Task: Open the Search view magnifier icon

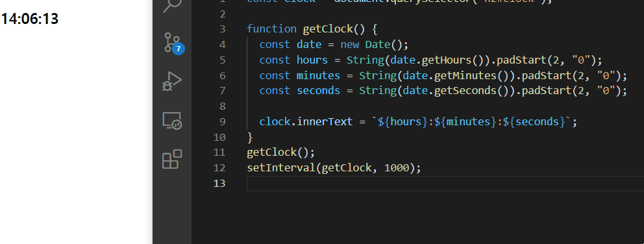Action: click(x=172, y=5)
